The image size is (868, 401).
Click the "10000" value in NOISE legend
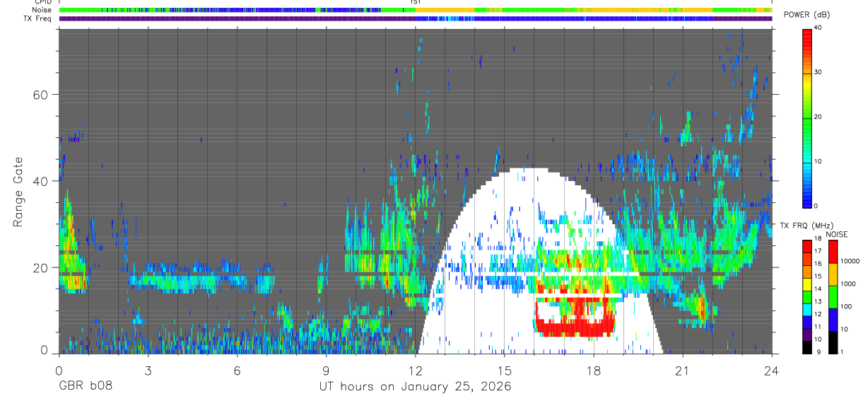[850, 261]
